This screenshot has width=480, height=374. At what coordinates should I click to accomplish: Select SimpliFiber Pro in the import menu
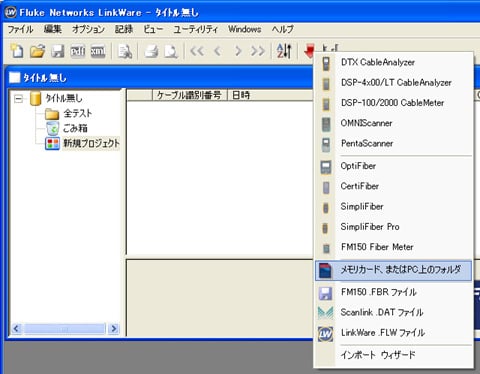pos(394,227)
